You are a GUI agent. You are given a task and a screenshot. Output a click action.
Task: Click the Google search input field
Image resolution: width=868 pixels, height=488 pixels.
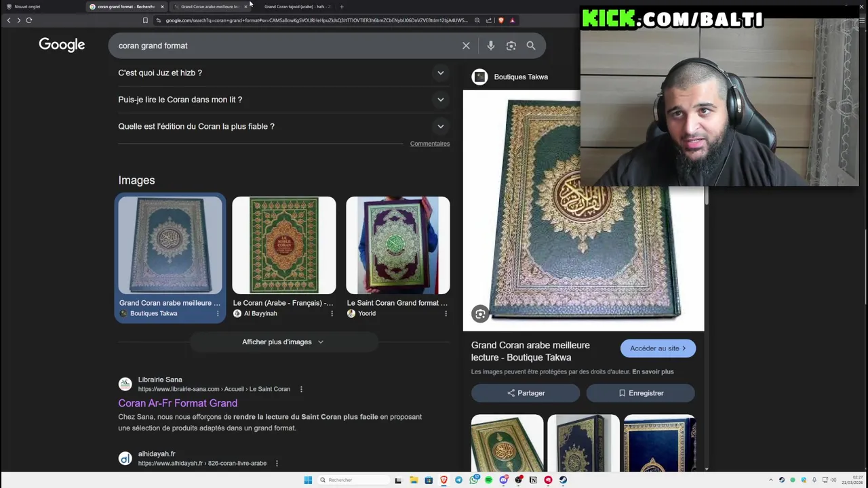click(285, 45)
